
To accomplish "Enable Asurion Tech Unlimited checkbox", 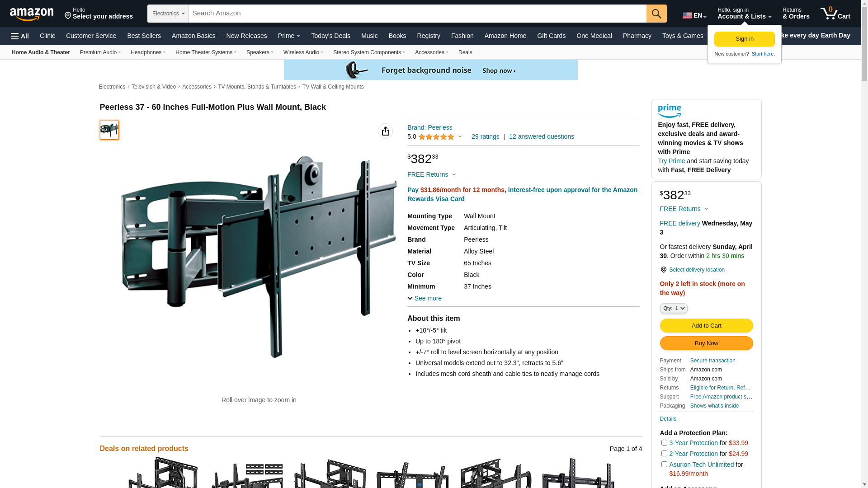I will (664, 465).
